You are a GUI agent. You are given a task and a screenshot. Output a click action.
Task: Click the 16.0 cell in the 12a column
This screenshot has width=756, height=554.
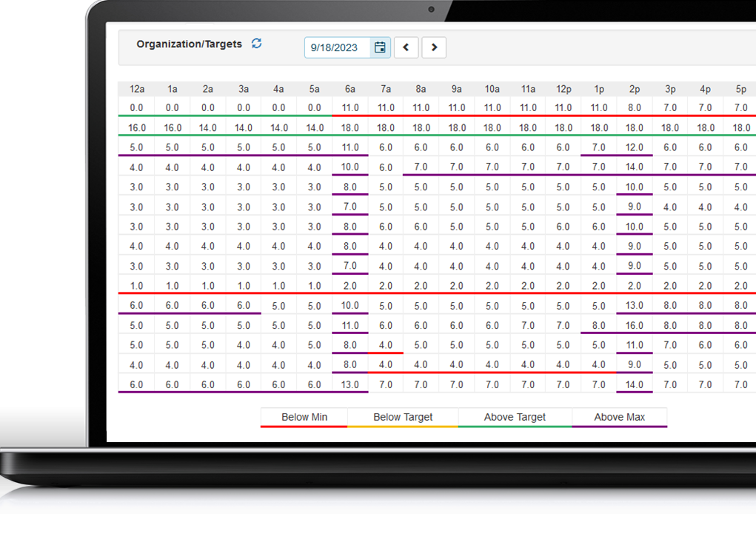[x=136, y=128]
